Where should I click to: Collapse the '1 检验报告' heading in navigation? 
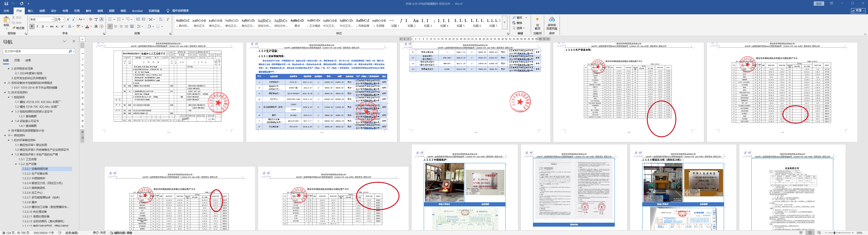pyautogui.click(x=9, y=97)
